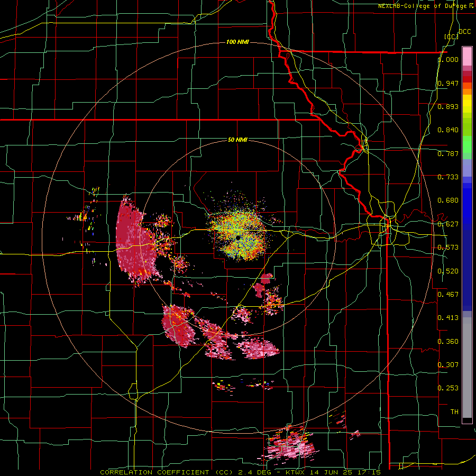This screenshot has height=476, width=476.
Task: Click the 0.627 legend value
Action: coord(448,224)
